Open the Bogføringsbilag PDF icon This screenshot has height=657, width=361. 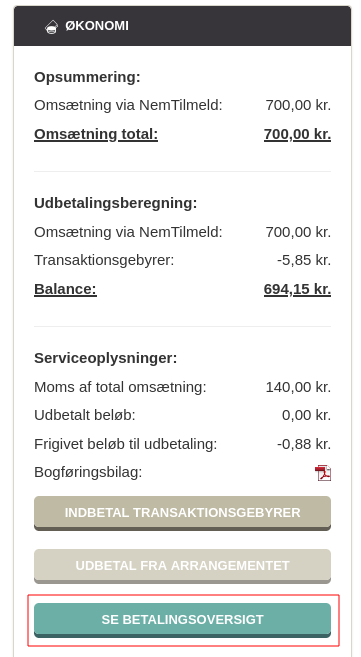point(323,473)
